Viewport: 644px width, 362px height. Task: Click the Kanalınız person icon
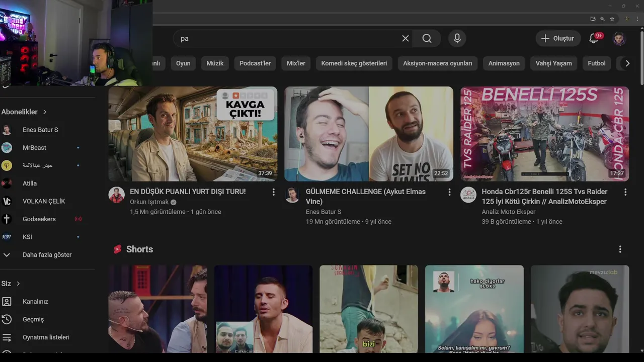7,302
